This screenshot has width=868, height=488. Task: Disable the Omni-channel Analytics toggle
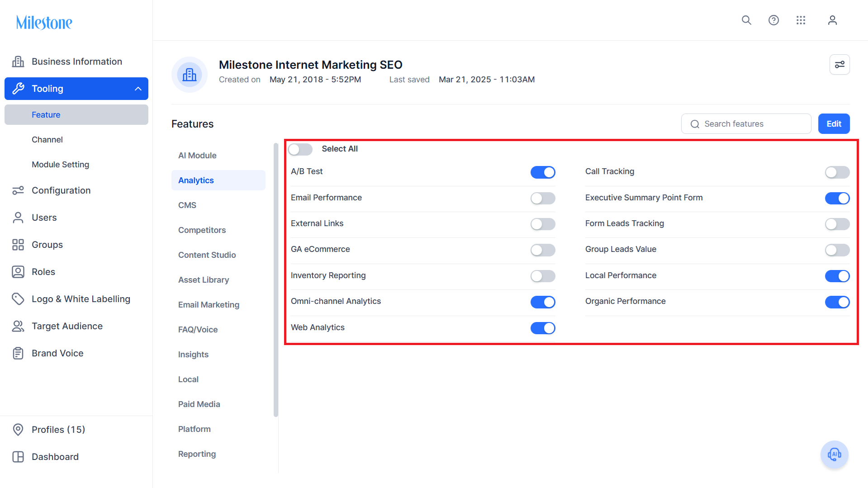[x=543, y=302]
